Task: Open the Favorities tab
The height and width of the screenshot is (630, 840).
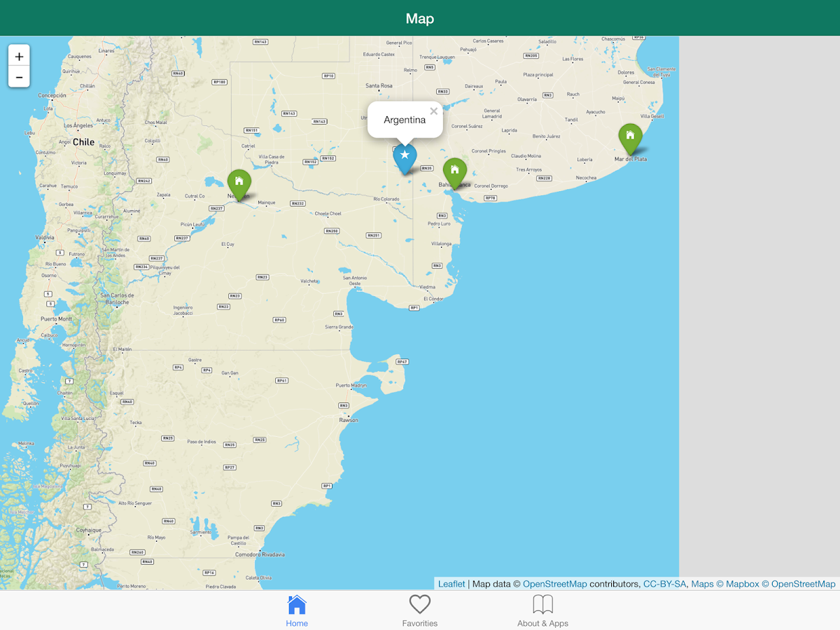Action: tap(420, 610)
